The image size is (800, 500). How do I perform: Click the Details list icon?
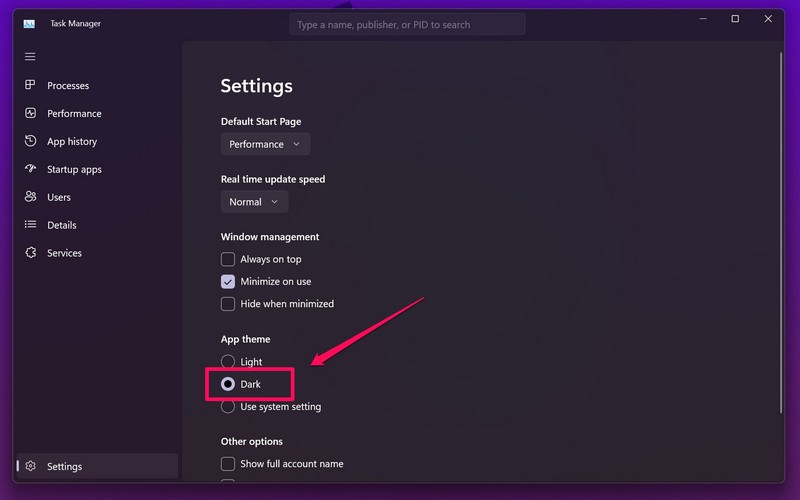click(30, 225)
